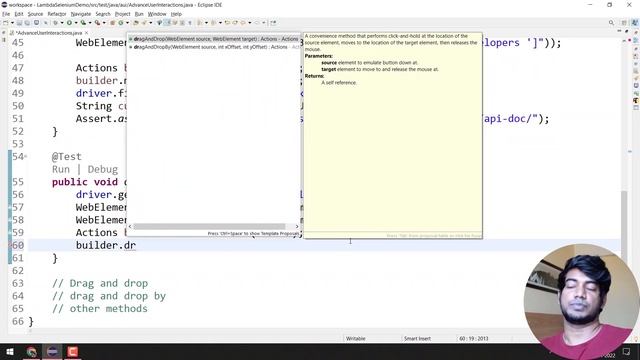
Task: Close the AdvanceUserInteractions.java tab
Action: pyautogui.click(x=87, y=33)
